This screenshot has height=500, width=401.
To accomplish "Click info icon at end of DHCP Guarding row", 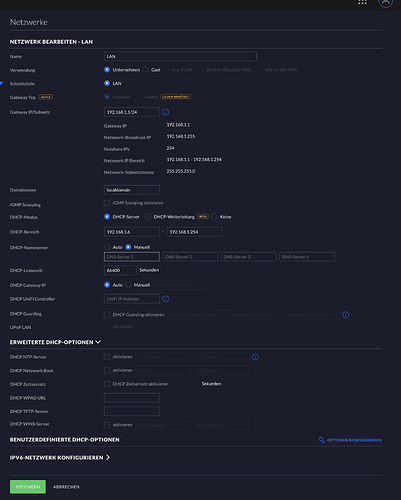I will click(346, 315).
